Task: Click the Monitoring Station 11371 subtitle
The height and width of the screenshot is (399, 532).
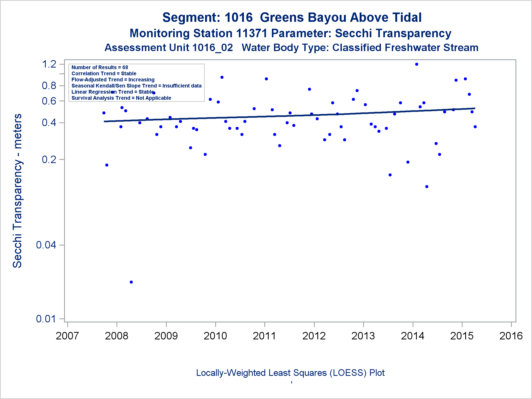Action: coord(290,34)
